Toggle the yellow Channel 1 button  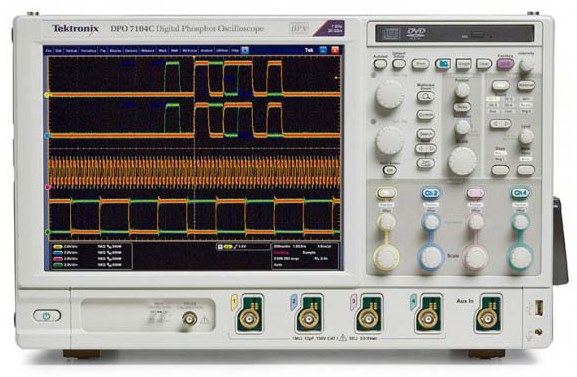coord(386,193)
